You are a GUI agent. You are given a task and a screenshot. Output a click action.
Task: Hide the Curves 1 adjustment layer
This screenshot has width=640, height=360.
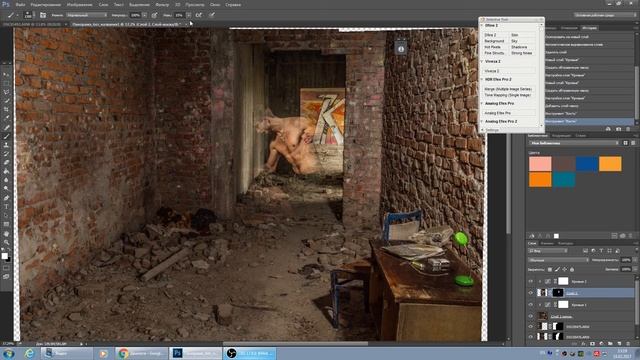[531, 304]
